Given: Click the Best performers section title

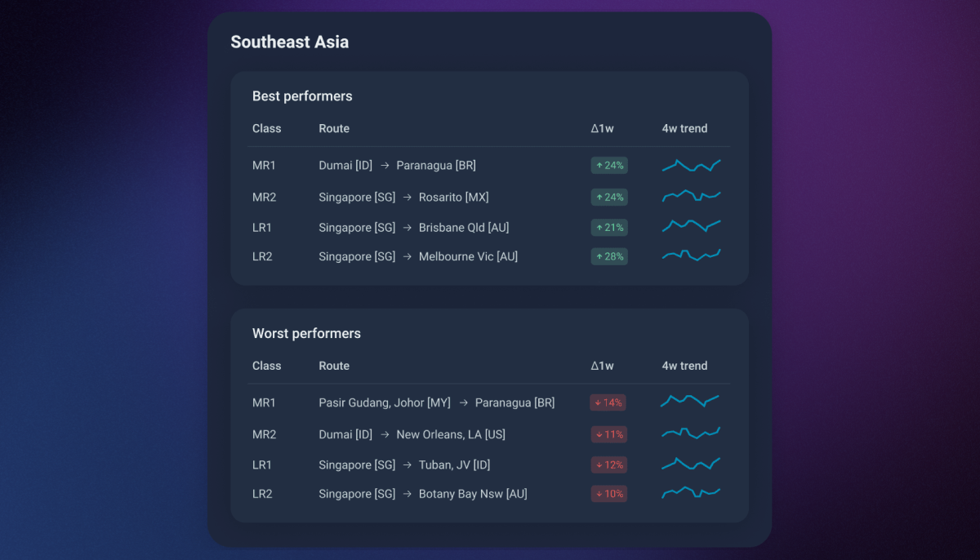Looking at the screenshot, I should (302, 96).
